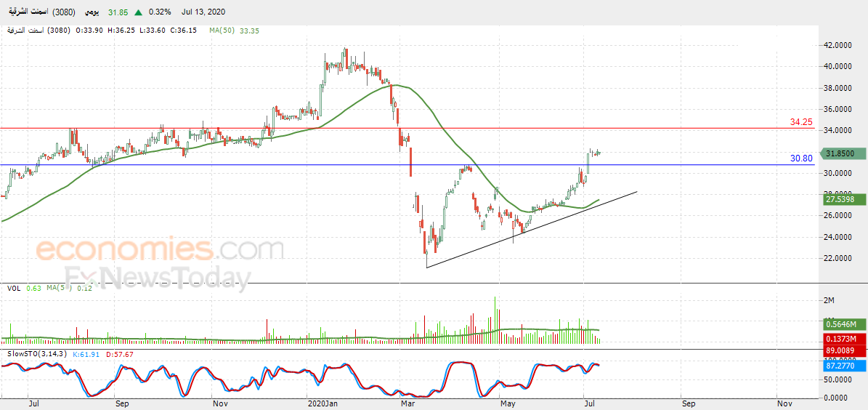The width and height of the screenshot is (868, 410).
Task: Click the 2M volume axis label
Action: point(830,300)
